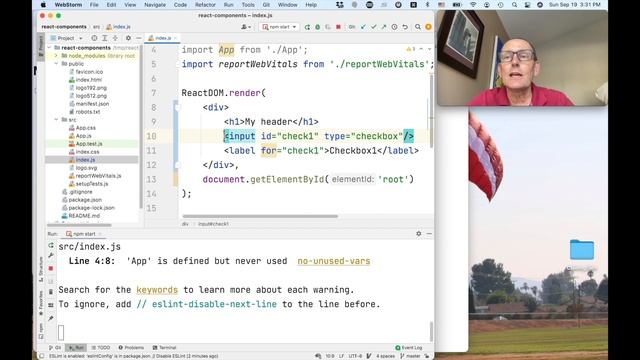Stop the running process from top toolbar
Screen dimensions: 640x360
click(338, 27)
